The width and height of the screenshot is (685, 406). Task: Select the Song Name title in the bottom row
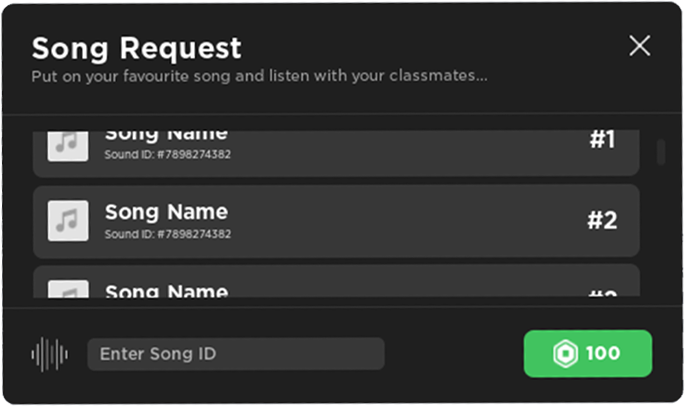pos(166,291)
